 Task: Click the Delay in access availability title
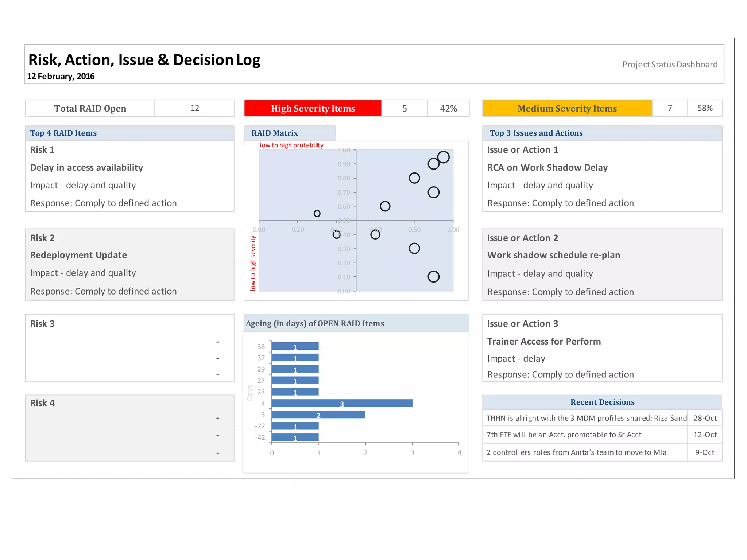(x=86, y=168)
